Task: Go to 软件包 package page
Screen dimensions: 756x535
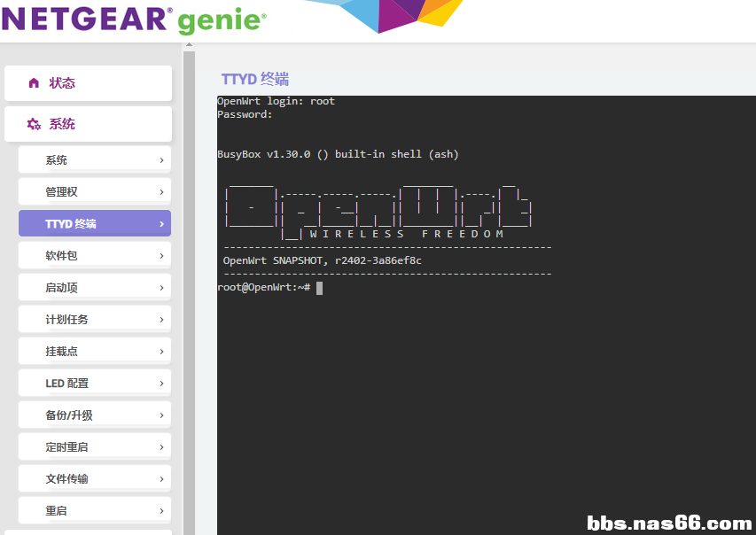Action: click(x=94, y=256)
